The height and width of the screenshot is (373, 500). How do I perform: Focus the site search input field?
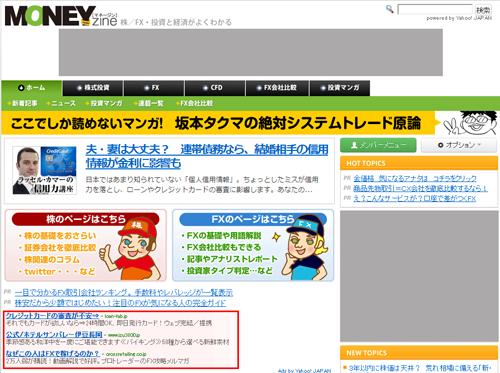tap(435, 9)
